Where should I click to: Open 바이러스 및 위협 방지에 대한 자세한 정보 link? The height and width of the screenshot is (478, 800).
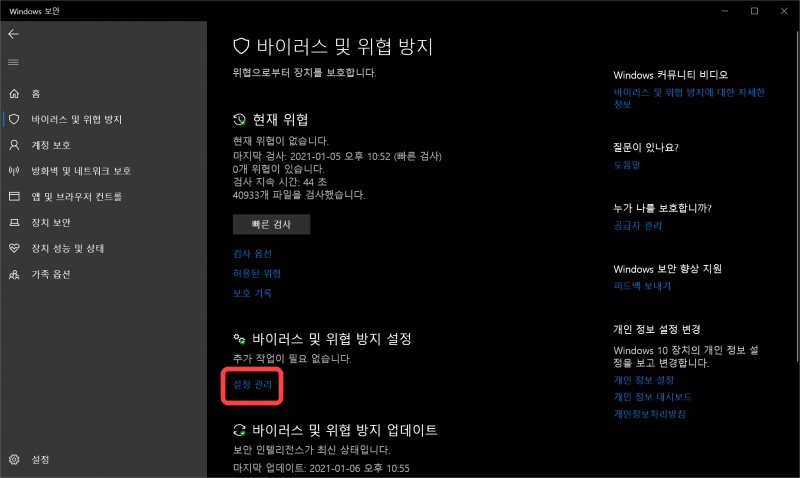point(689,98)
